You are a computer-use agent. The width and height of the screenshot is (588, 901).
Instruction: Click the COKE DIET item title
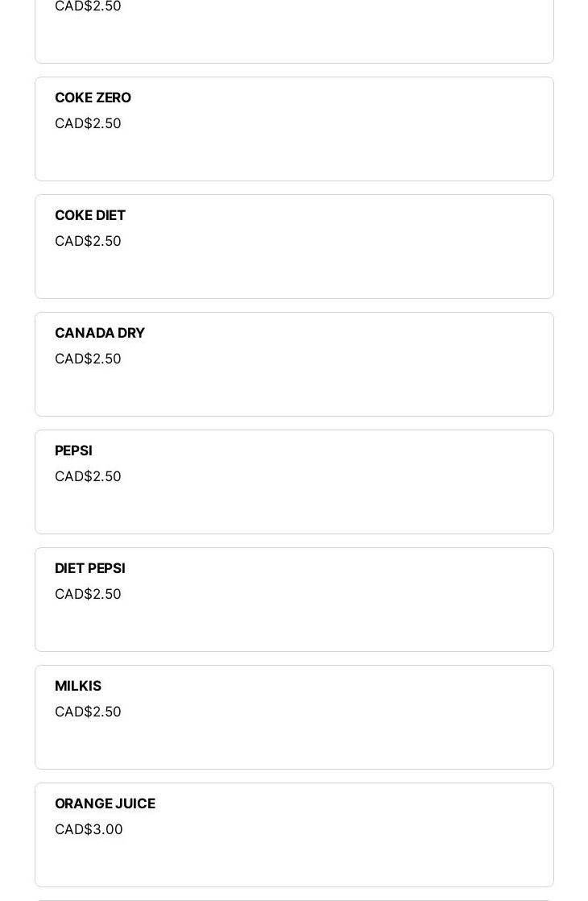click(90, 215)
